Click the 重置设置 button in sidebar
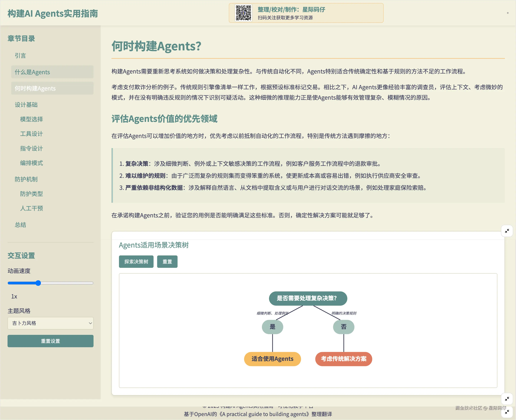The width and height of the screenshot is (516, 420). pos(50,341)
